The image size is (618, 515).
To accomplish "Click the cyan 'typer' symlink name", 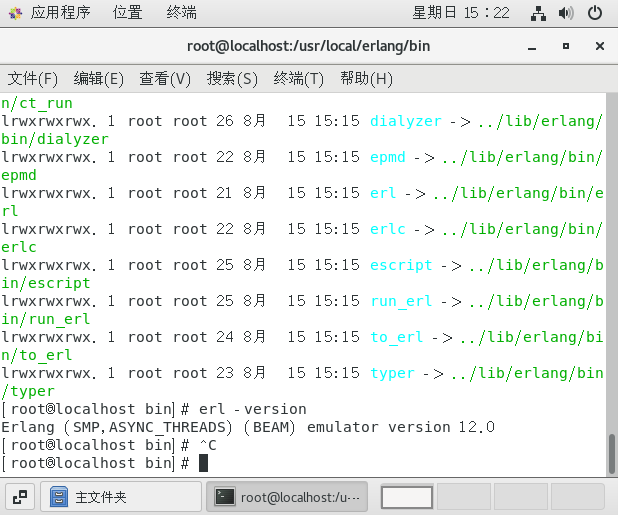I will (392, 374).
